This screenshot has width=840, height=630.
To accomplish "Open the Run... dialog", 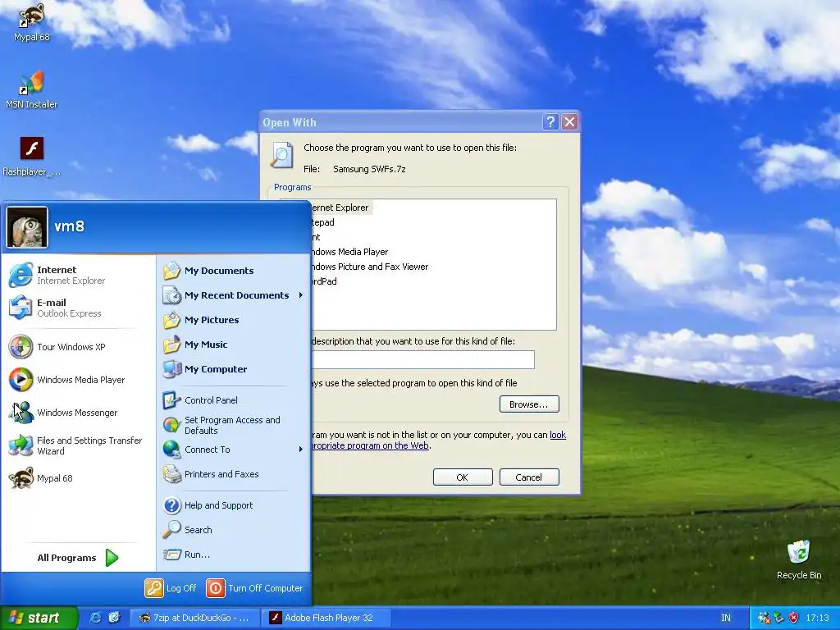I will pos(233,555).
